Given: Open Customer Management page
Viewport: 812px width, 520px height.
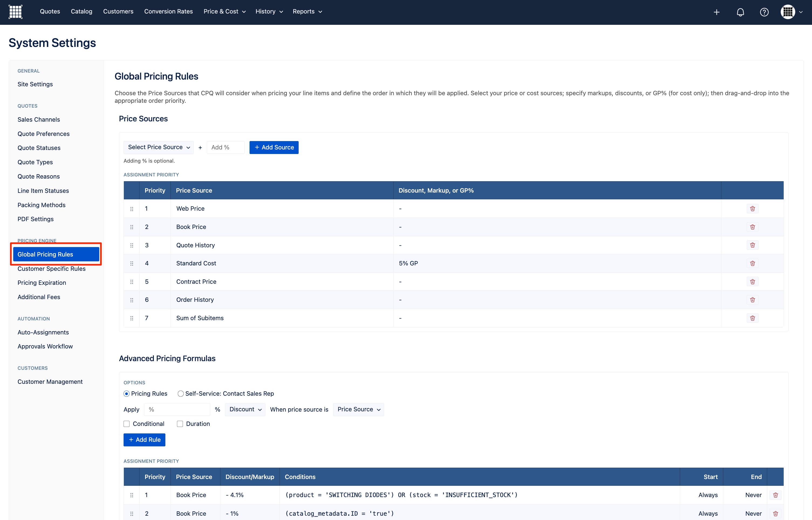Looking at the screenshot, I should click(x=50, y=382).
